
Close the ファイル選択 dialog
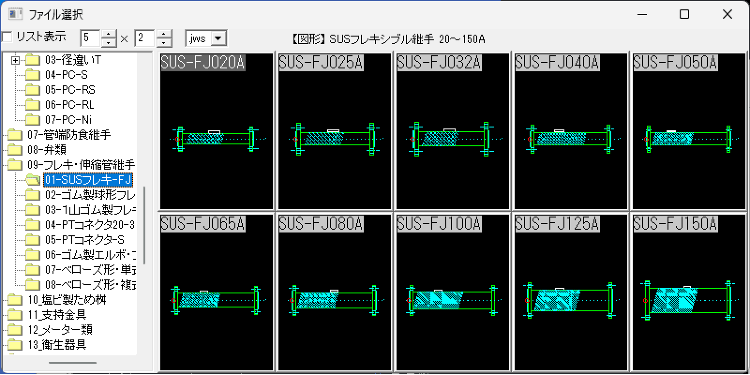[728, 14]
